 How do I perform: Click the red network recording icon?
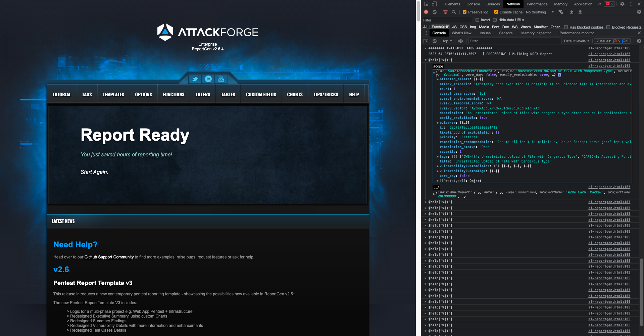[426, 12]
